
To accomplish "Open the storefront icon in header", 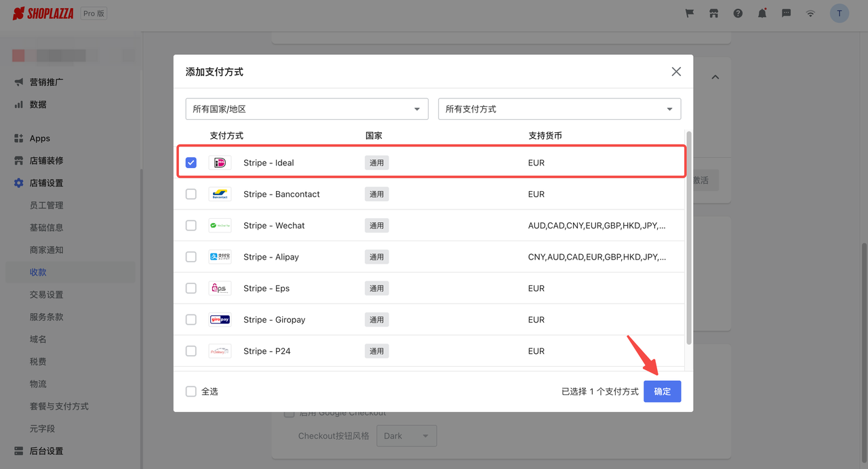I will (713, 13).
